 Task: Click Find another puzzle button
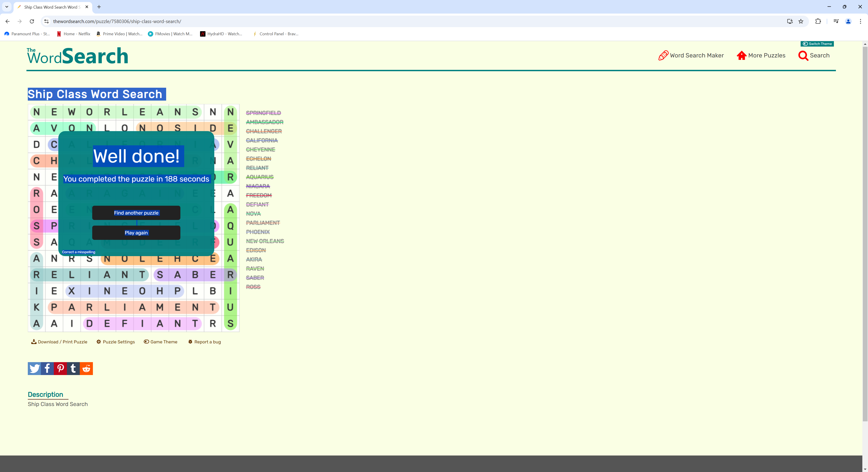(136, 213)
